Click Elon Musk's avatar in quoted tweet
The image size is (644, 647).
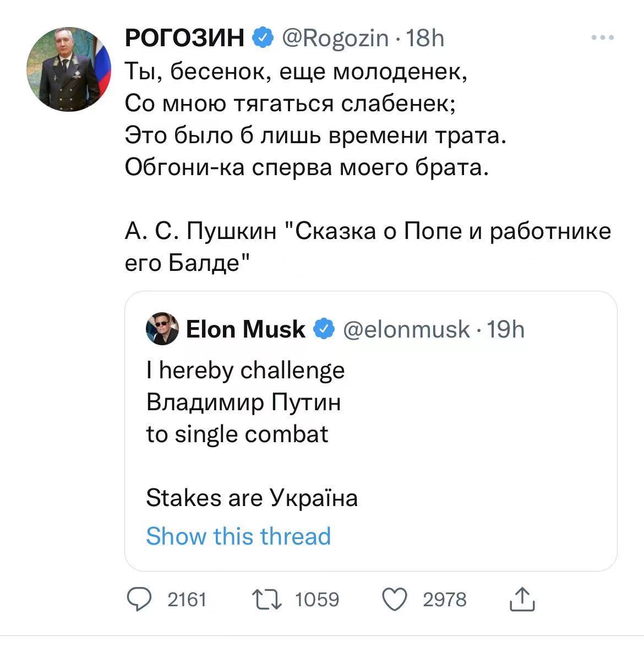click(x=161, y=329)
